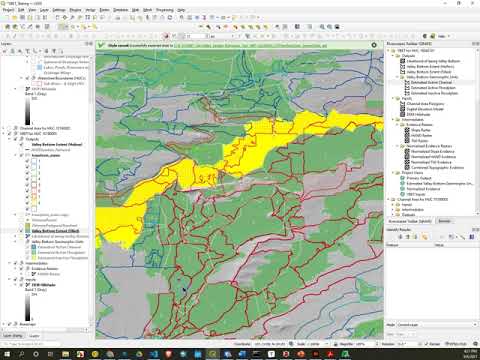The width and height of the screenshot is (480, 360).
Task: Close the Style saved message bar
Action: tap(374, 45)
